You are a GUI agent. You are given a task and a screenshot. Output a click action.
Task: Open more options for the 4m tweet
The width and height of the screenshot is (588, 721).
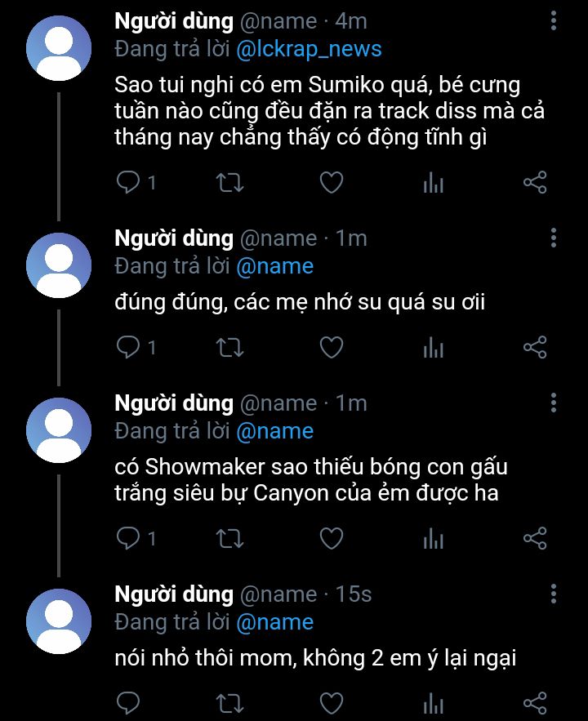pyautogui.click(x=554, y=21)
